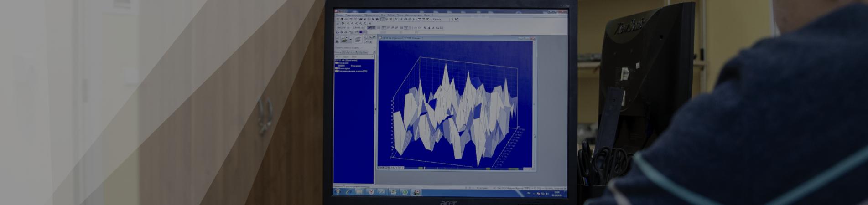Click the taskbar clock showing date
The image size is (868, 205).
(556, 193)
